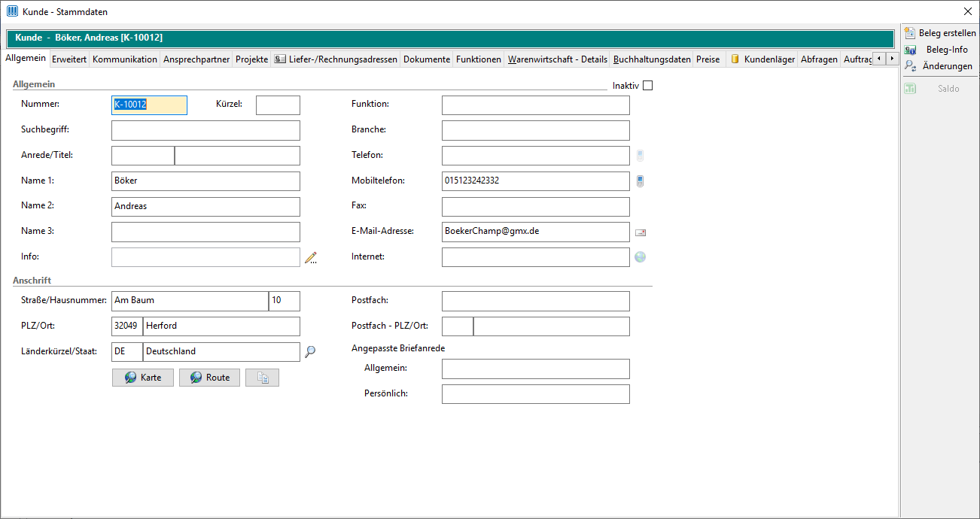This screenshot has height=519, width=980.
Task: Click the disabled Saldo icon
Action: 910,89
